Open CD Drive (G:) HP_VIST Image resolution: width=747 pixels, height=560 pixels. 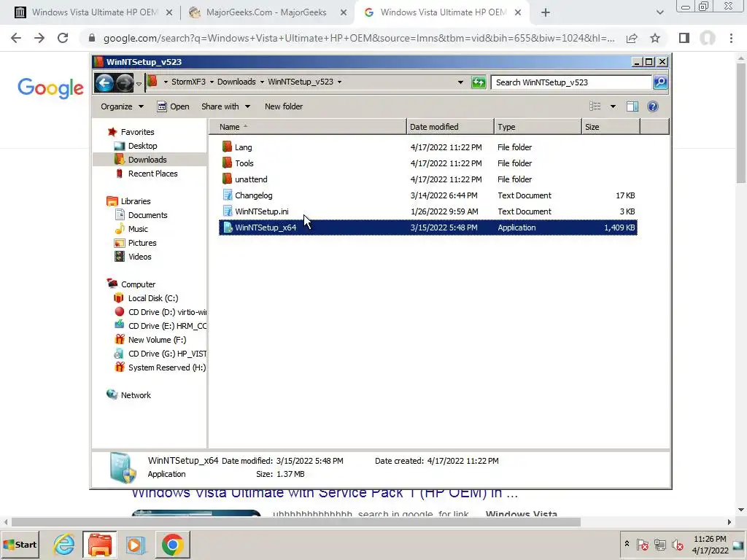pyautogui.click(x=160, y=354)
